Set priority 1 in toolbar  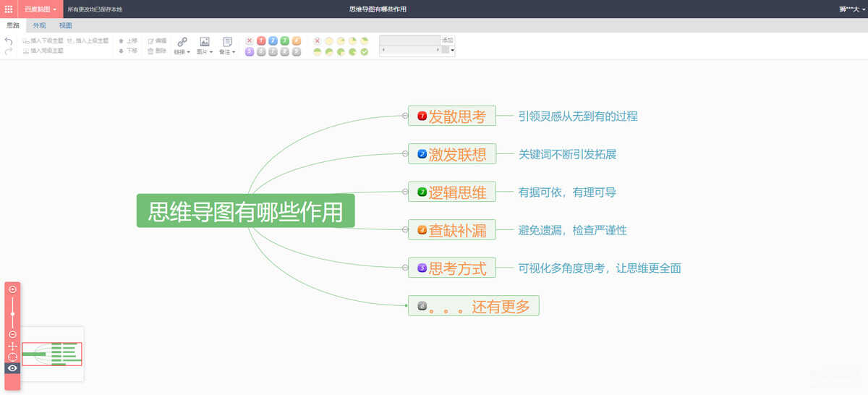(261, 41)
